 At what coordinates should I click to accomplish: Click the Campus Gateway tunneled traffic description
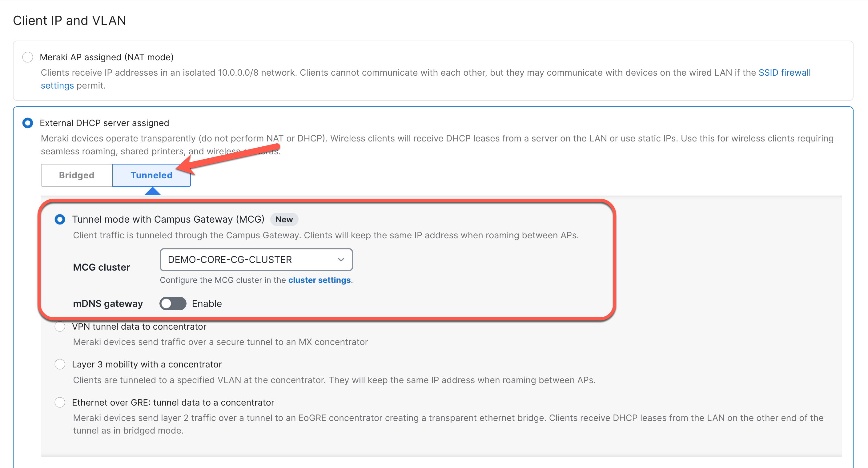[326, 235]
